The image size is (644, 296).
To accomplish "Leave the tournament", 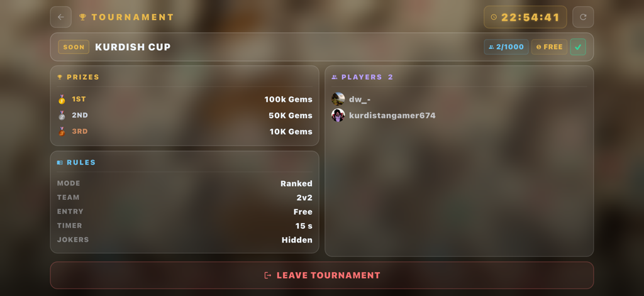I will [x=322, y=275].
